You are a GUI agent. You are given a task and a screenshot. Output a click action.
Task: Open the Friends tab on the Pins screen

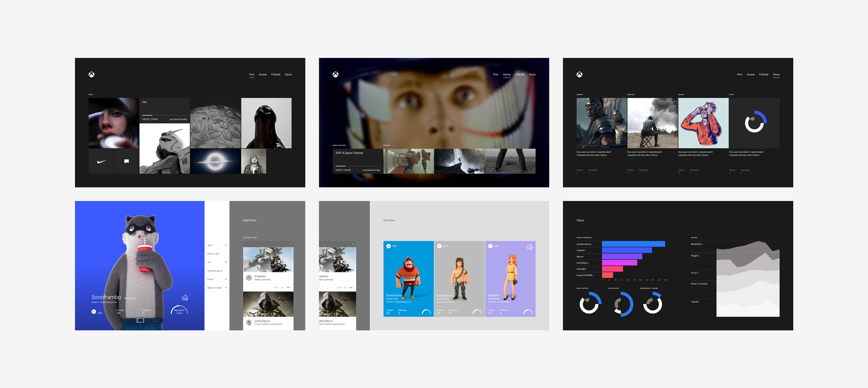276,74
